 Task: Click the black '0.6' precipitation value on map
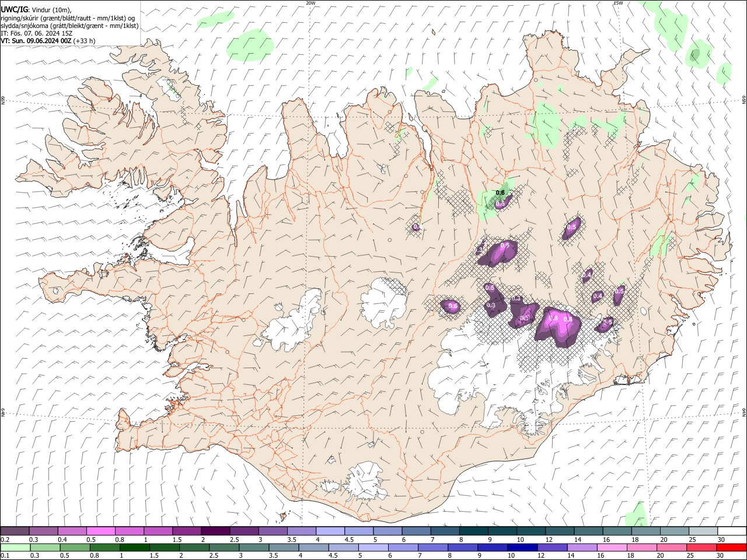(500, 193)
